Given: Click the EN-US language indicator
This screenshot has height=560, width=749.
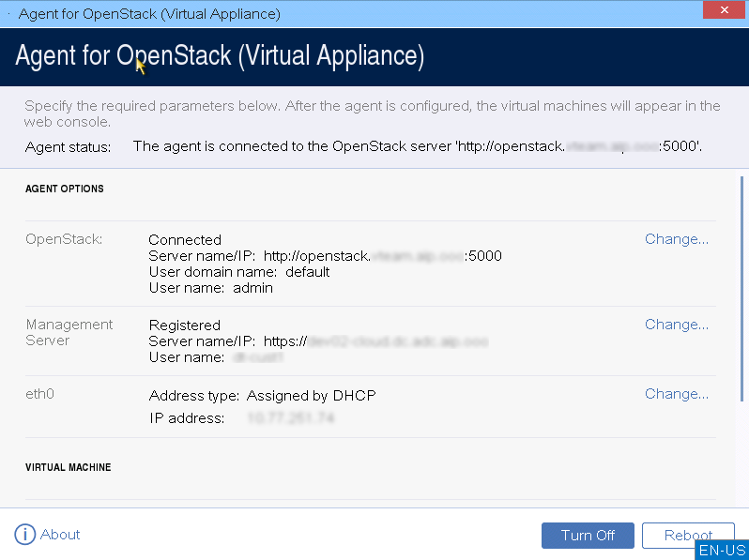Looking at the screenshot, I should tap(723, 550).
